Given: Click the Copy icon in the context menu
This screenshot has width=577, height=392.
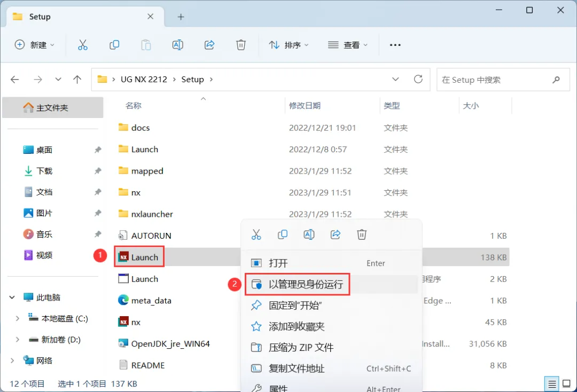Looking at the screenshot, I should pyautogui.click(x=283, y=234).
